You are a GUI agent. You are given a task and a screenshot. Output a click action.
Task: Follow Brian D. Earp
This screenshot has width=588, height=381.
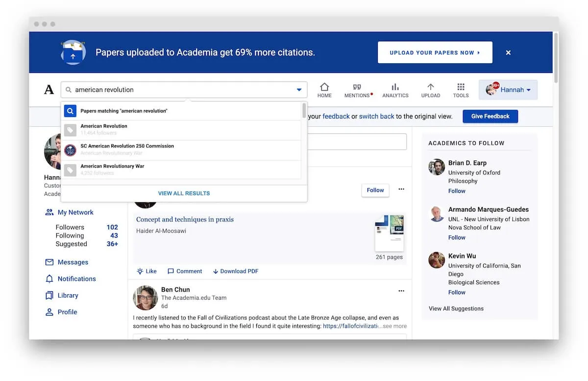457,191
